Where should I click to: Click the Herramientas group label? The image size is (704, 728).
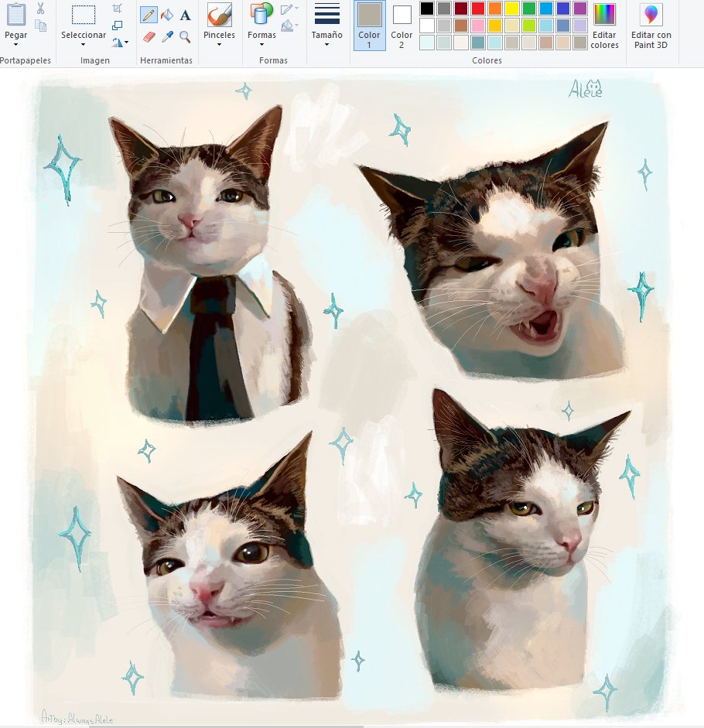166,60
